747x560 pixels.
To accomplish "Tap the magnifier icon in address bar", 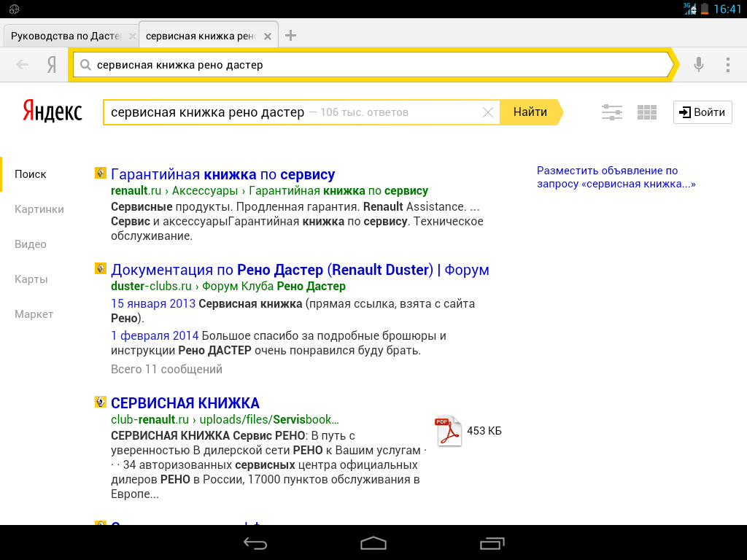I will tap(85, 65).
